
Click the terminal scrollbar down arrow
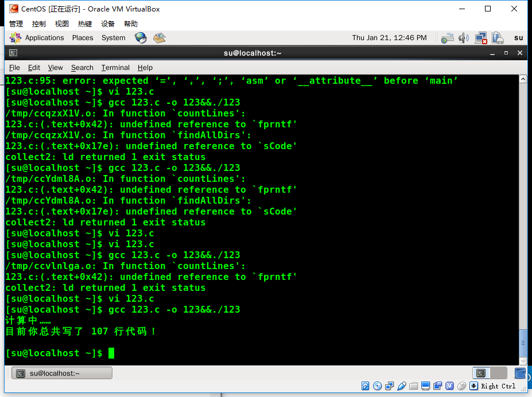523,361
